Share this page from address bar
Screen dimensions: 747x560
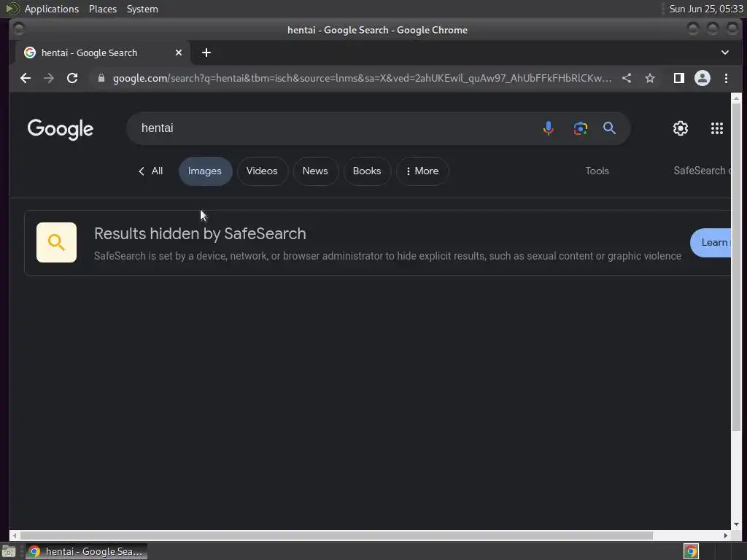pyautogui.click(x=627, y=78)
